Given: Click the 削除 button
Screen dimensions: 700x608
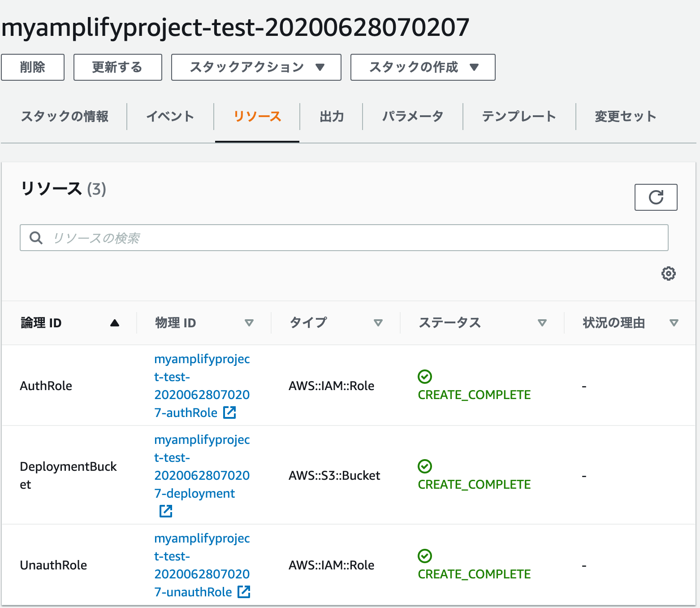Looking at the screenshot, I should coord(33,67).
